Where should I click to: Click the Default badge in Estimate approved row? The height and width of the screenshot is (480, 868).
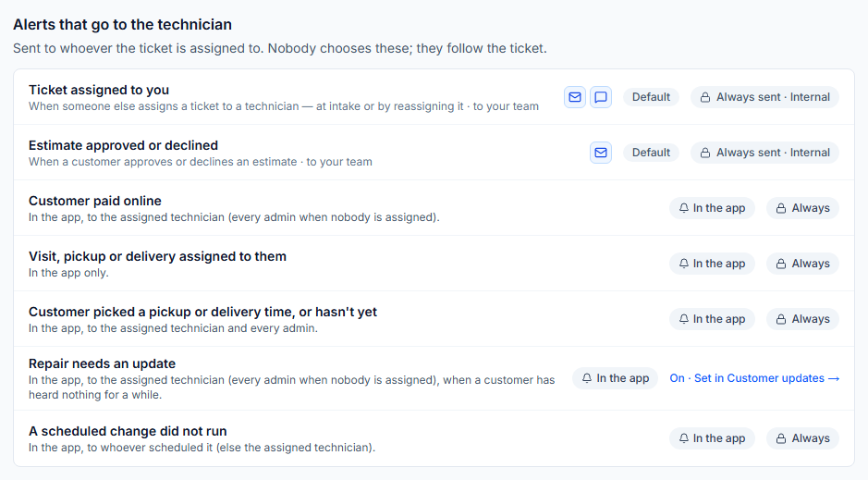pyautogui.click(x=651, y=153)
